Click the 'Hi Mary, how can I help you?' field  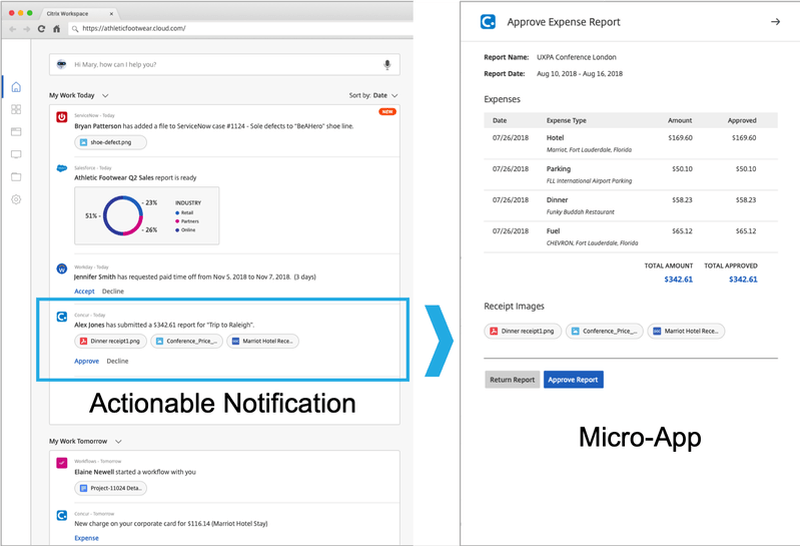[x=220, y=65]
